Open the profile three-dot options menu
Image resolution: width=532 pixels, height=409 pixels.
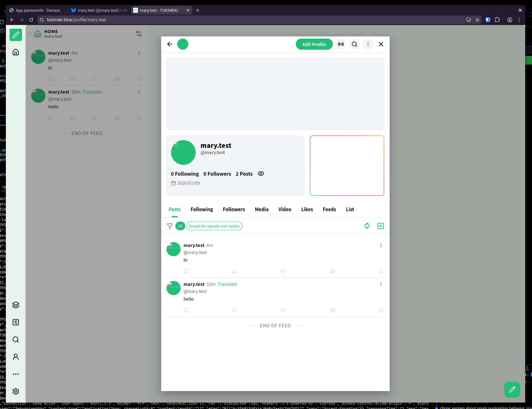point(368,44)
